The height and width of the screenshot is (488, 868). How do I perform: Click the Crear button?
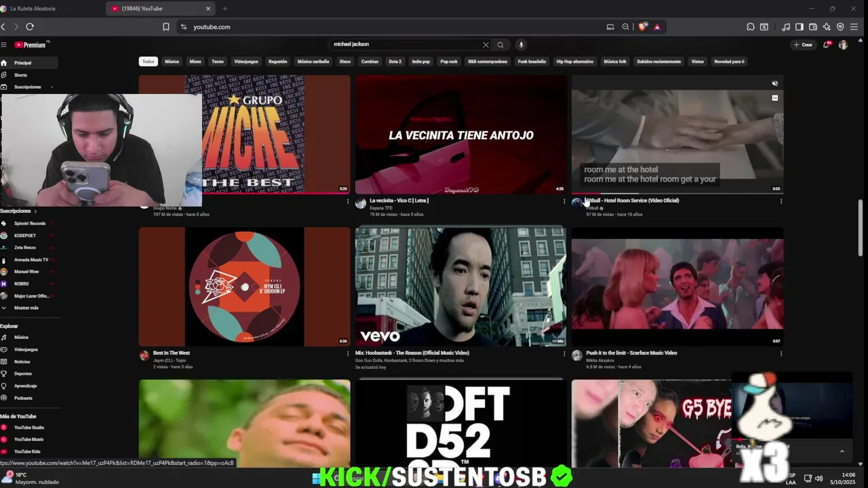(x=803, y=45)
